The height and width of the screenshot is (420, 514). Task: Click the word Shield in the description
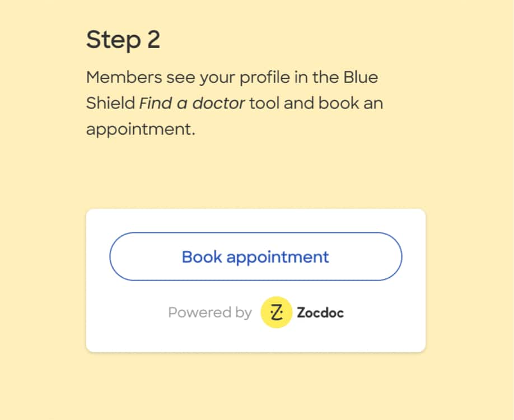point(110,104)
